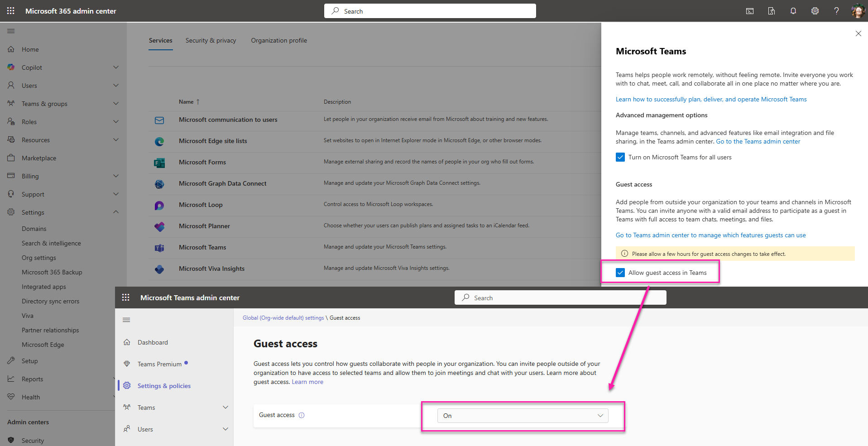Switch to the Security & privacy tab
868x446 pixels.
point(211,40)
